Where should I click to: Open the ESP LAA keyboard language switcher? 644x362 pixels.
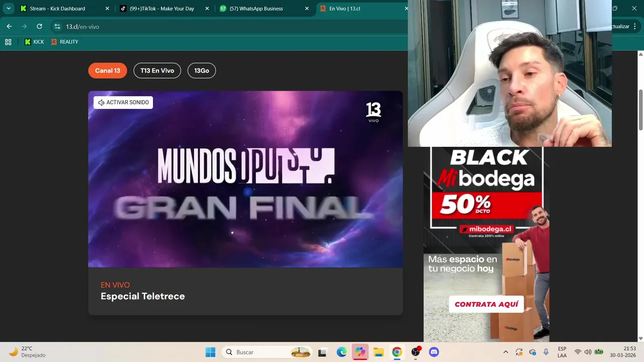(x=562, y=352)
